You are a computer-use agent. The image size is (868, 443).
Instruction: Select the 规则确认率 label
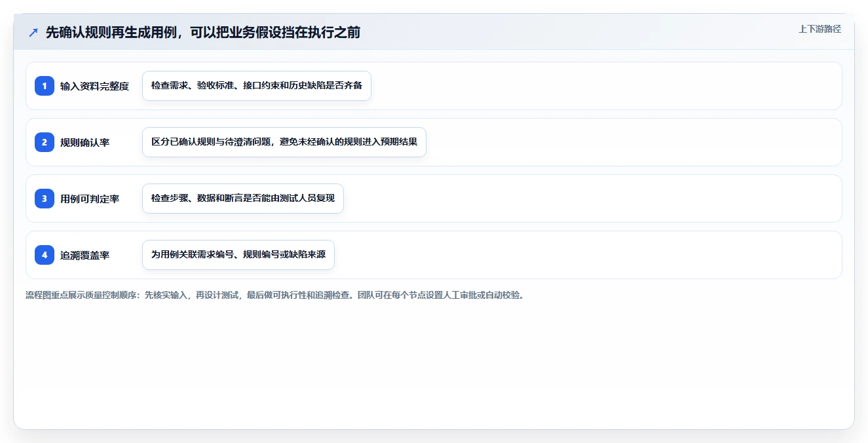coord(85,142)
